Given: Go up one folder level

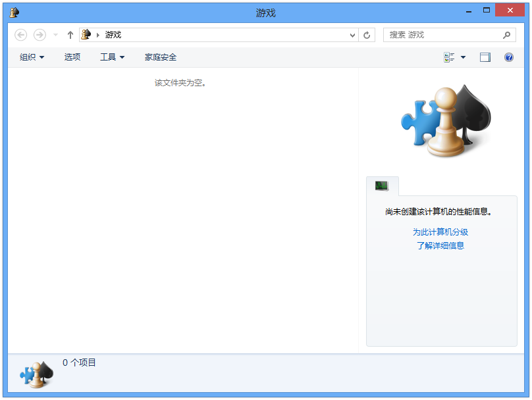Looking at the screenshot, I should coord(70,35).
